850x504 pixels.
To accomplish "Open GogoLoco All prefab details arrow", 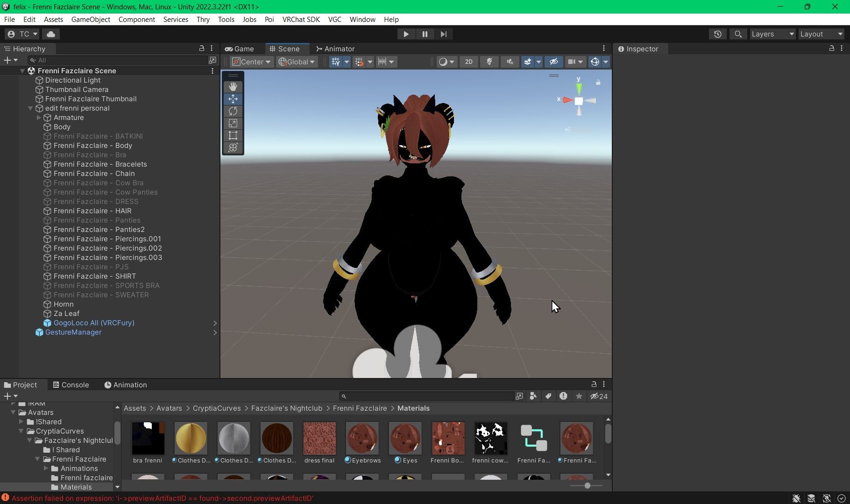I will 215,323.
